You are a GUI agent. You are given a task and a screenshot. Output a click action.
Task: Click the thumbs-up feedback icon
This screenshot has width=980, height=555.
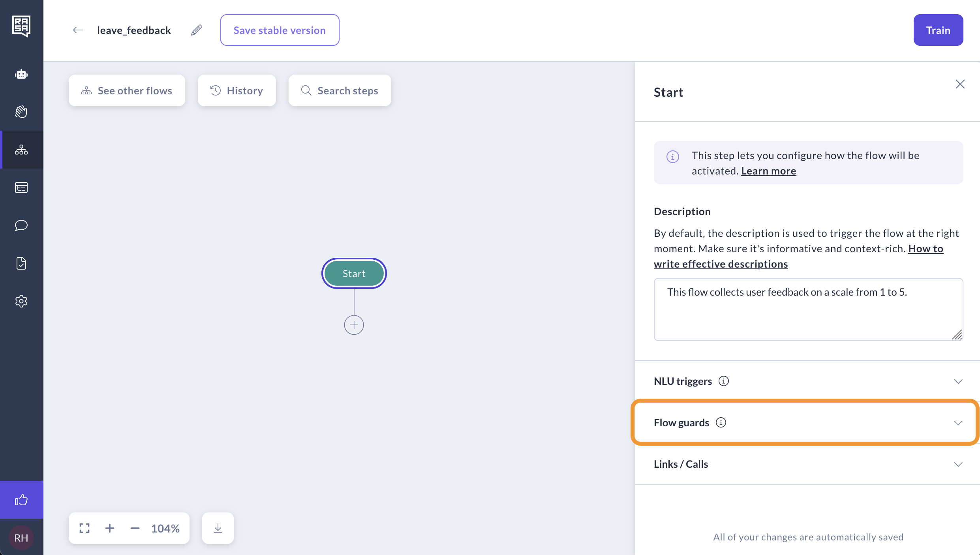(21, 500)
